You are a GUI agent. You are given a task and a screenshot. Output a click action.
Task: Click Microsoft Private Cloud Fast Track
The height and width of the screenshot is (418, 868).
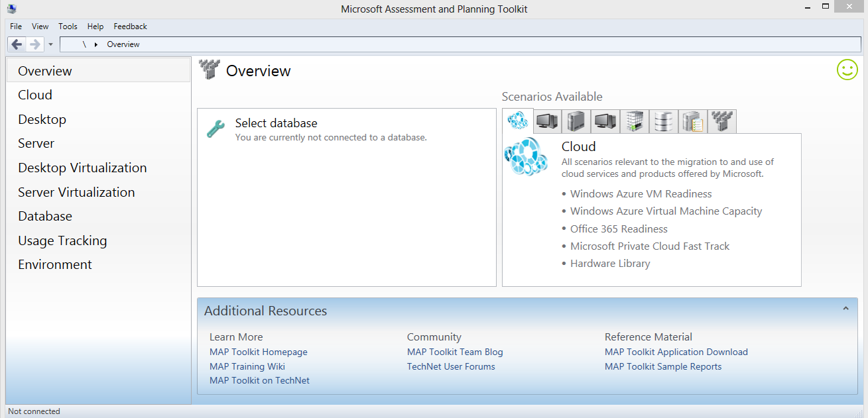650,246
